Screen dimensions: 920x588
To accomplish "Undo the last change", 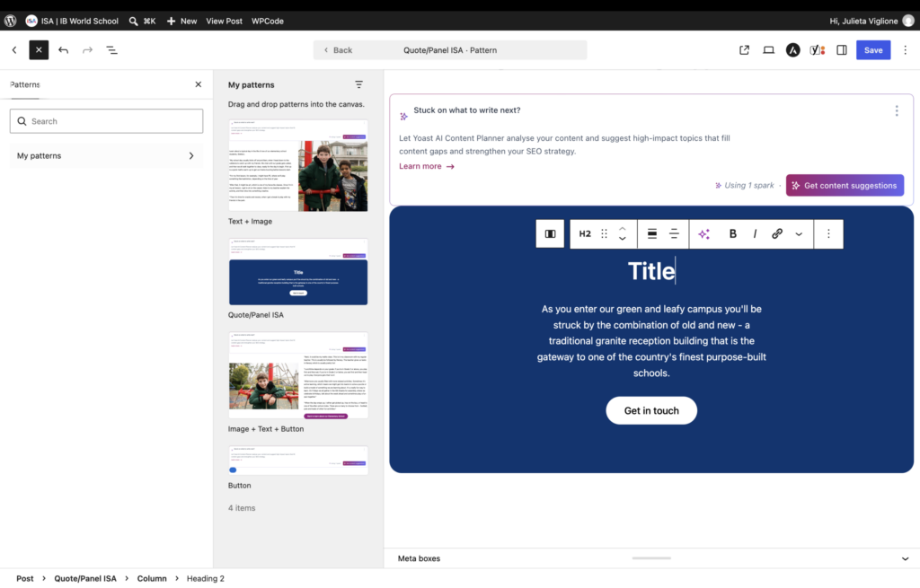I will point(64,50).
